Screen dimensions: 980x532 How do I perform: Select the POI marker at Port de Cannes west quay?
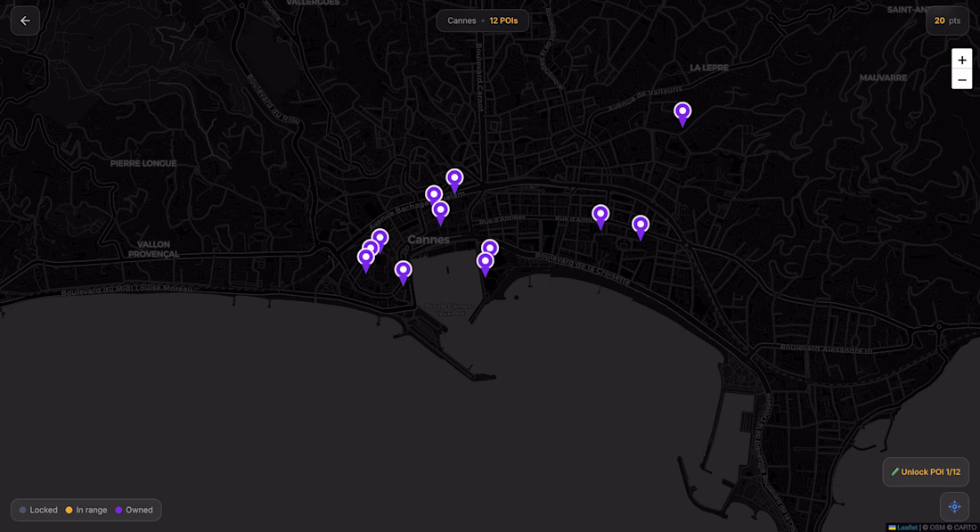click(x=403, y=273)
